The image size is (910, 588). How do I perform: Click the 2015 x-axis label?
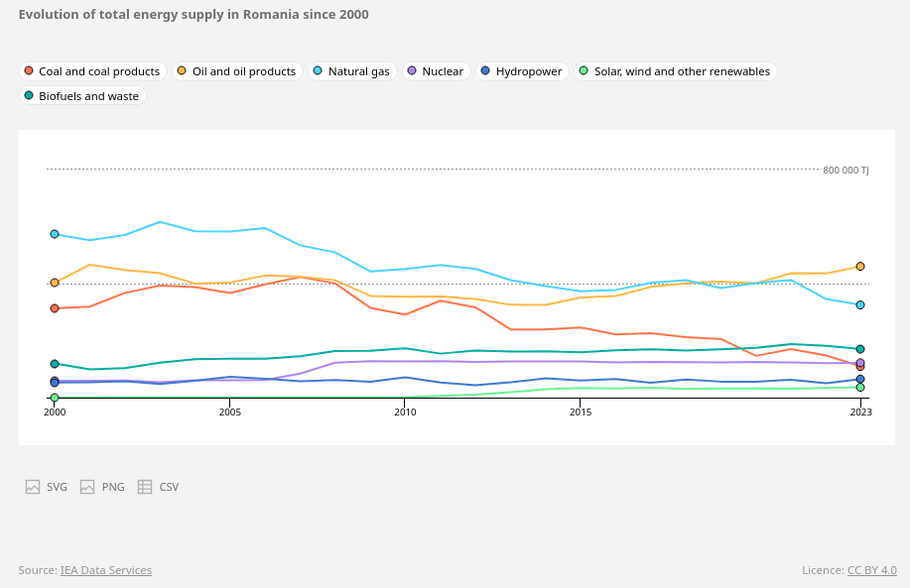click(581, 412)
